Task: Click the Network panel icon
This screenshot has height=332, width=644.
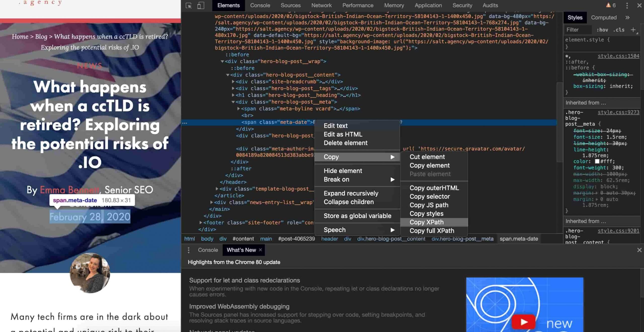Action: click(x=322, y=5)
